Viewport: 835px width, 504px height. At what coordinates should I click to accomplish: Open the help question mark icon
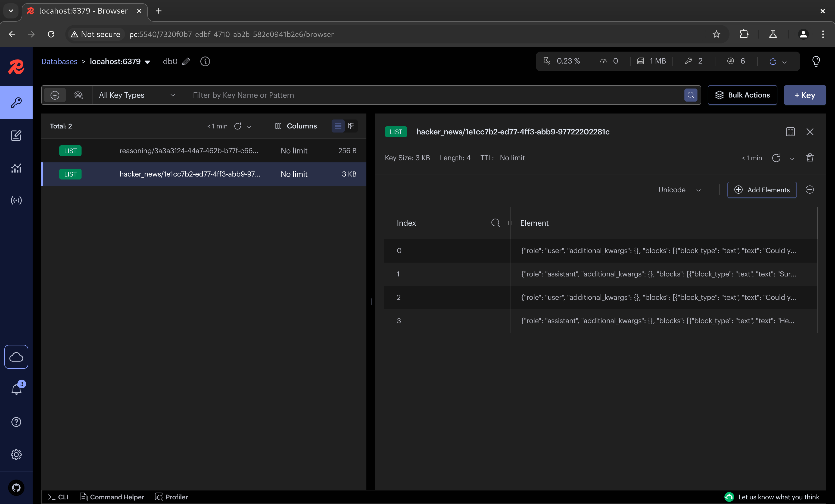point(16,422)
